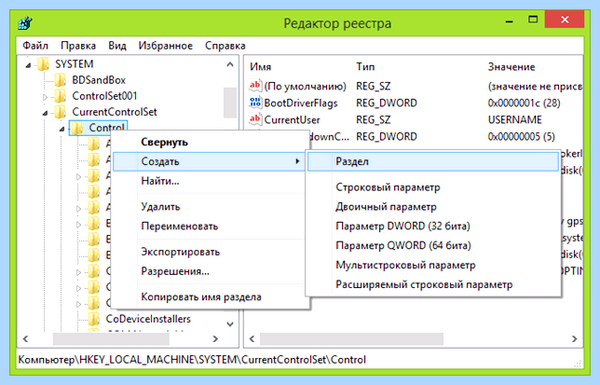Create a new Раздел from the submenu
The image size is (600, 385).
pyautogui.click(x=433, y=162)
